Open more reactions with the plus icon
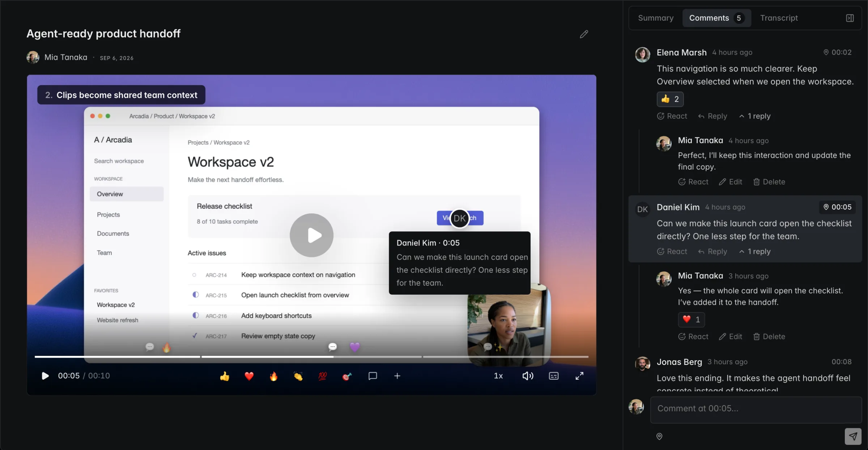The height and width of the screenshot is (450, 868). [x=397, y=376]
